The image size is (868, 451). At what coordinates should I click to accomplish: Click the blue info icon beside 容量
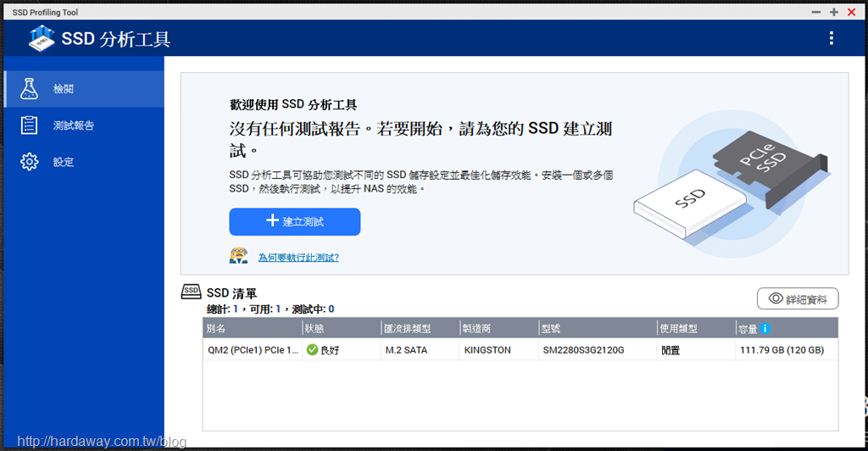765,329
